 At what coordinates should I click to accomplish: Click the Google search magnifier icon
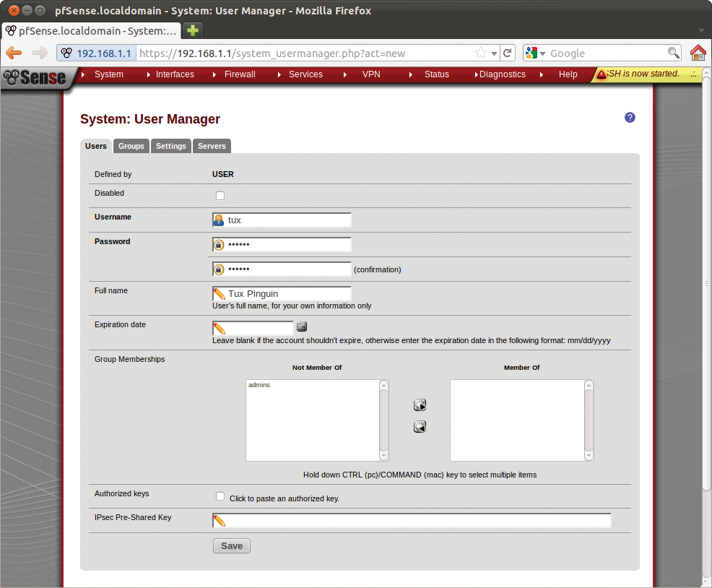pos(674,53)
